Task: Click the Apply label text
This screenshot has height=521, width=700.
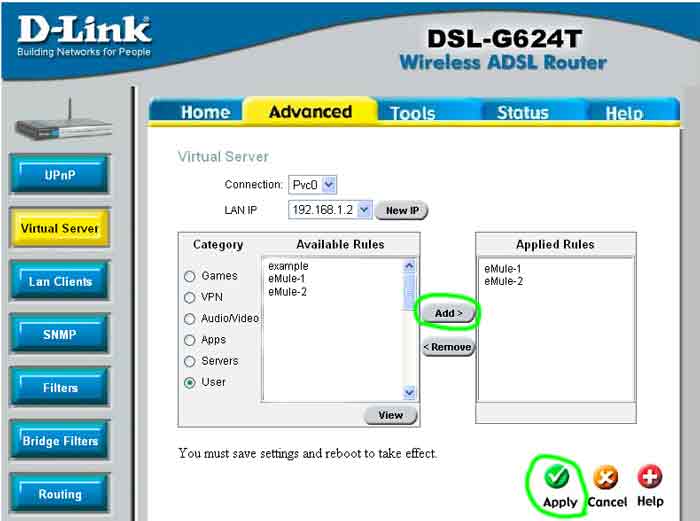Action: (x=560, y=502)
